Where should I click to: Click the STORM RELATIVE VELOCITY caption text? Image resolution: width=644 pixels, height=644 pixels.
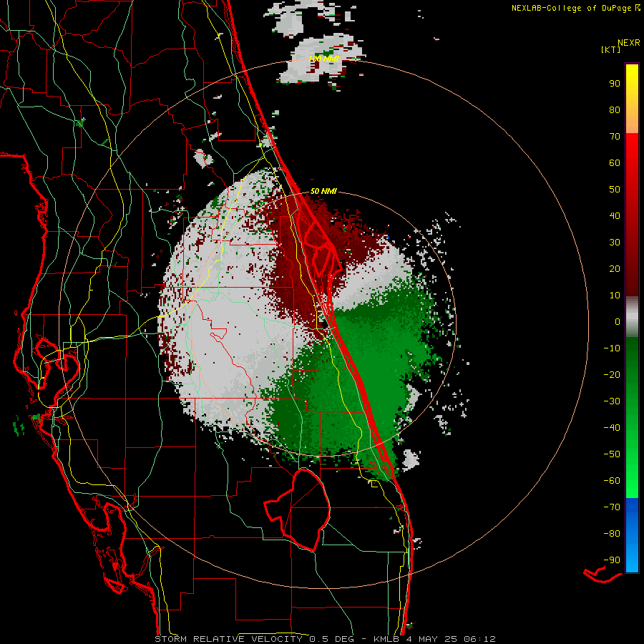tap(228, 639)
